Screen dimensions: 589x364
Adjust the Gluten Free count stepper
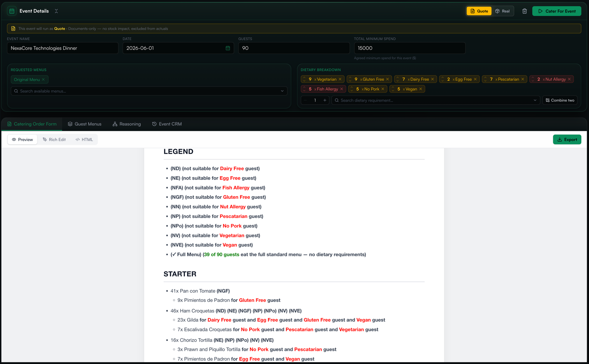point(350,79)
